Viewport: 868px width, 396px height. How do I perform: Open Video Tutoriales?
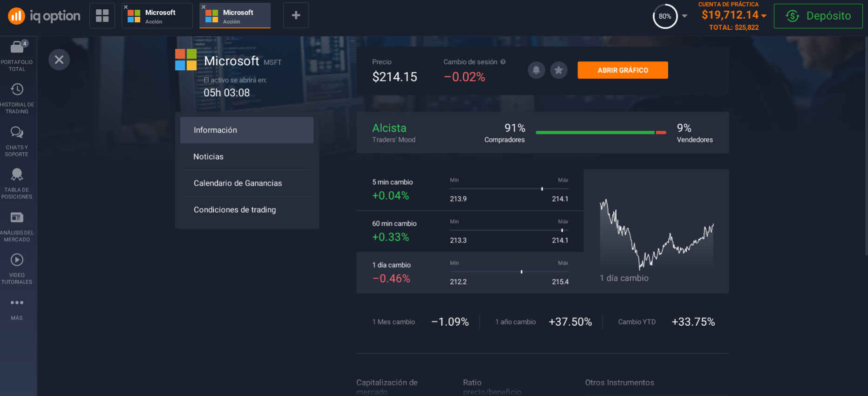(17, 268)
